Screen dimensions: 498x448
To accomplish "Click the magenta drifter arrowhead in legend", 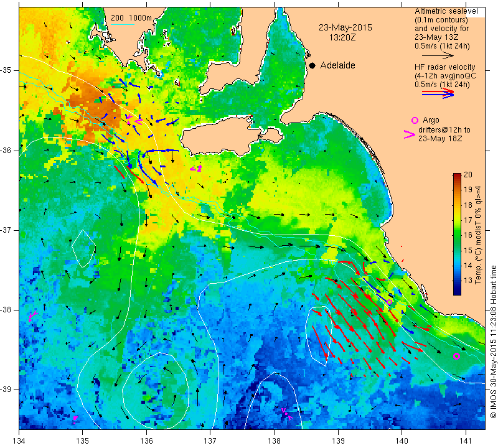I will point(410,134).
